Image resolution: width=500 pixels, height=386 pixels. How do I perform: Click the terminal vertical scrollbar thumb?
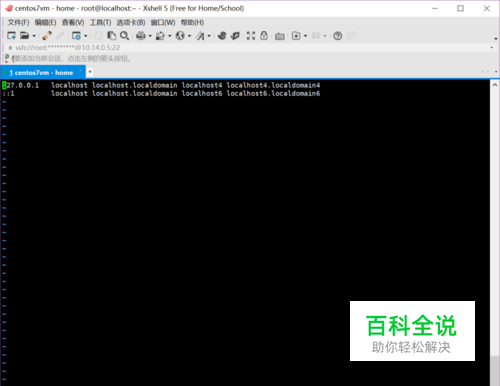[495, 371]
